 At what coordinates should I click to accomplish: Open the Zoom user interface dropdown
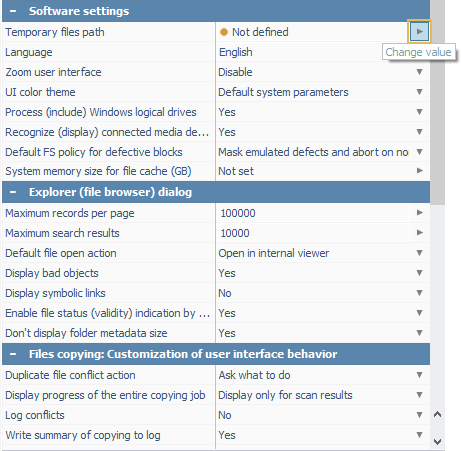420,72
